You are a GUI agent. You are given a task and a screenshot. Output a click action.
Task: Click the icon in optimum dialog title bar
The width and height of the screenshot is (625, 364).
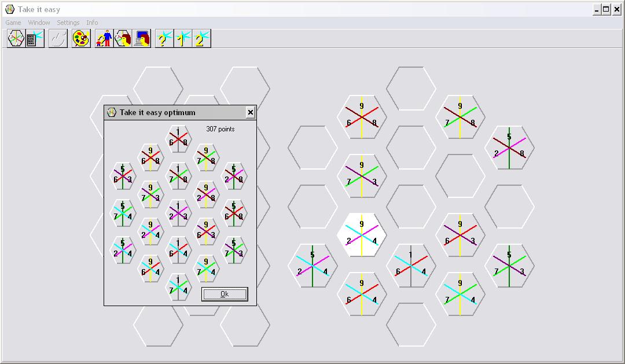112,112
